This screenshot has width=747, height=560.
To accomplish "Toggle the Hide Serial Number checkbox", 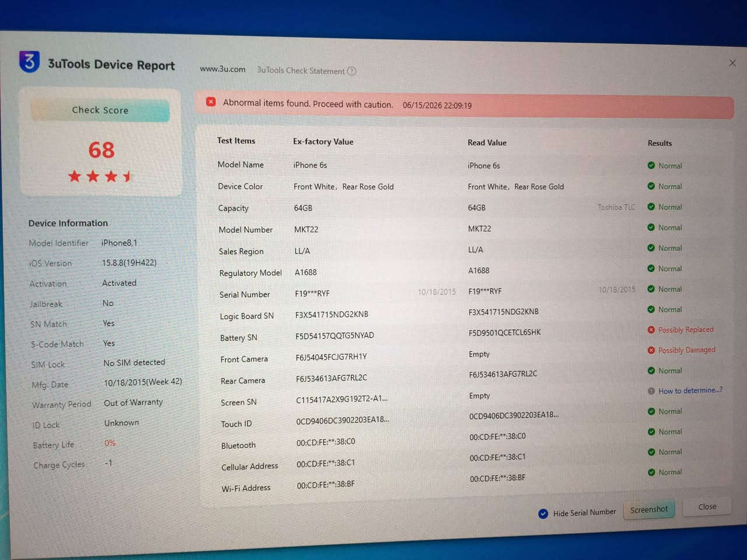I will pos(543,513).
